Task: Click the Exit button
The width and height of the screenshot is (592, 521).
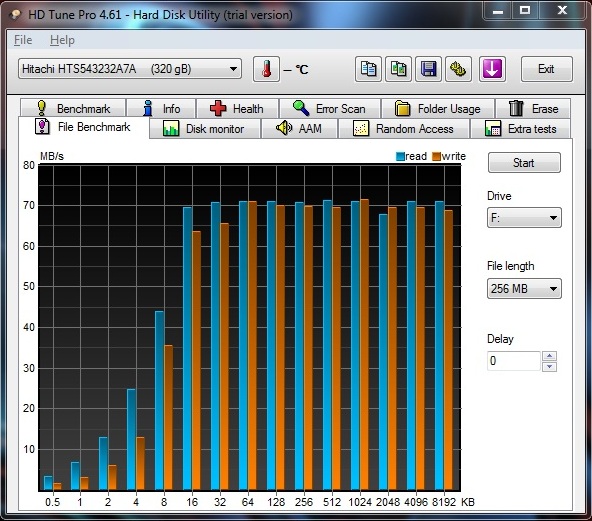Action: click(546, 69)
